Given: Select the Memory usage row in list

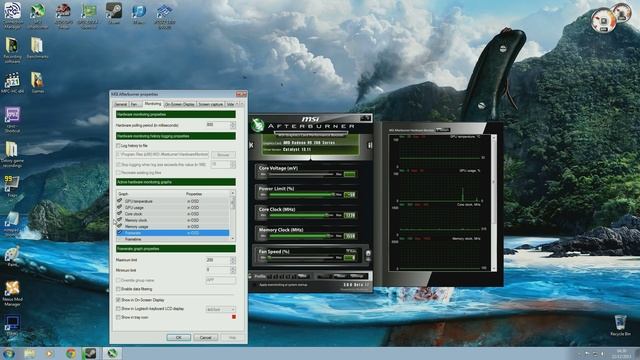Looking at the screenshot, I should 173,226.
